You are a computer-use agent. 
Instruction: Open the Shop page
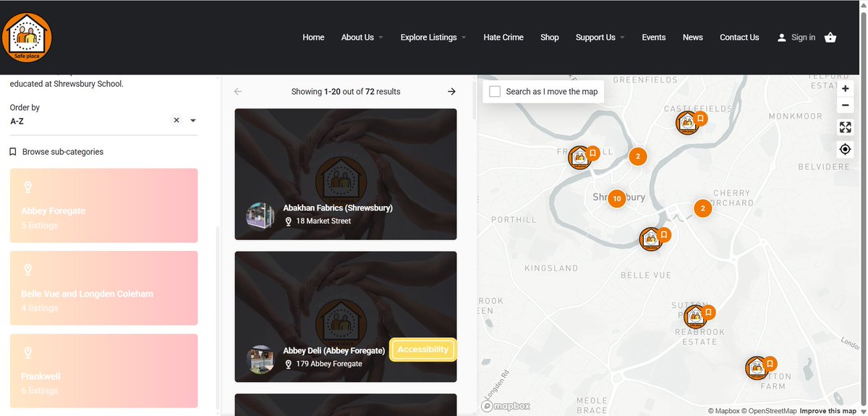(x=550, y=38)
